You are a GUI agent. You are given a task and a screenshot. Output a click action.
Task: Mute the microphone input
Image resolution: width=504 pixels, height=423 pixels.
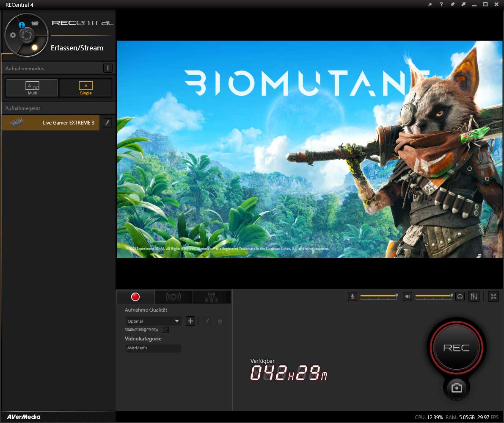[353, 296]
